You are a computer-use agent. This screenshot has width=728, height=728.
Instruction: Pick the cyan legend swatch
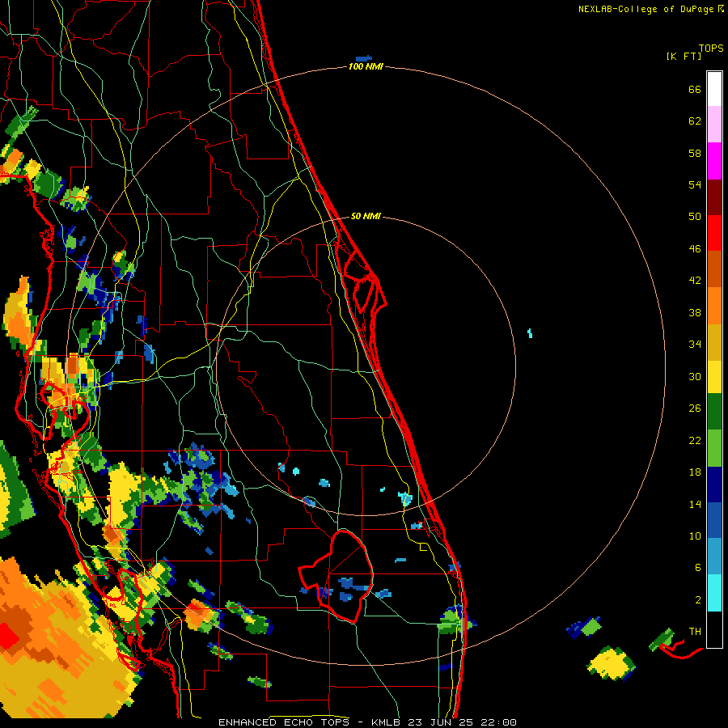(714, 593)
